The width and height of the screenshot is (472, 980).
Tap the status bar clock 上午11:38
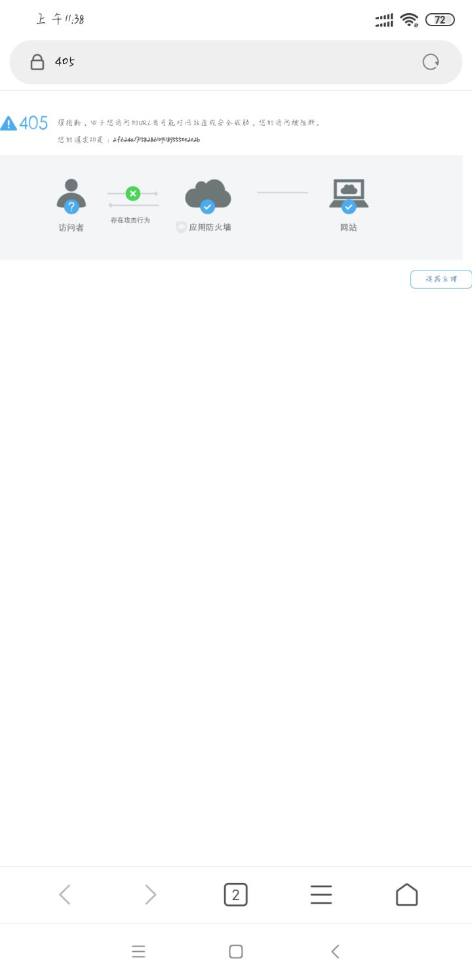pyautogui.click(x=60, y=19)
